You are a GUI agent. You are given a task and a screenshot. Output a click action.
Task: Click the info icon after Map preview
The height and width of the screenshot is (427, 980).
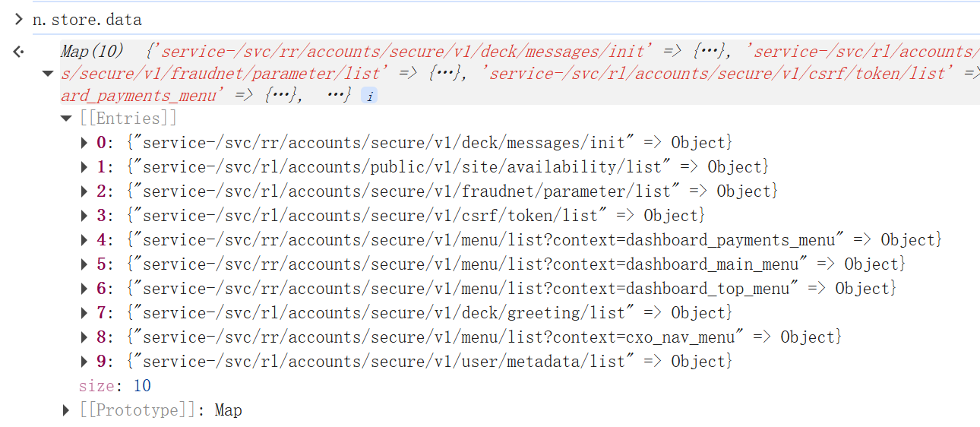pos(368,96)
